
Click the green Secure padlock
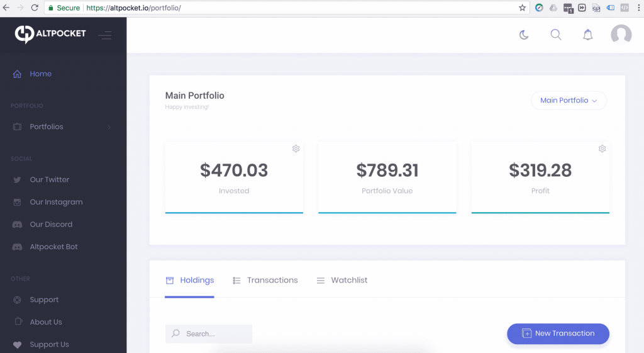[x=51, y=8]
